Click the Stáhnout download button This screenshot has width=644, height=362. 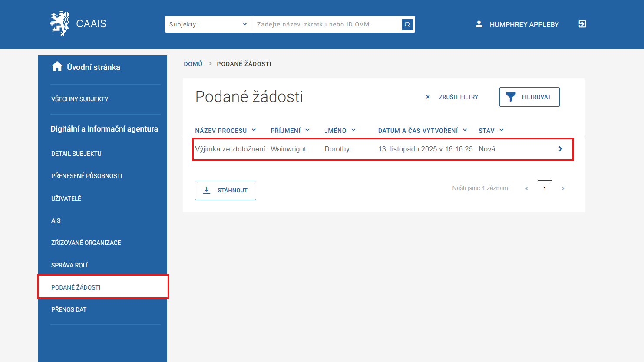[225, 190]
